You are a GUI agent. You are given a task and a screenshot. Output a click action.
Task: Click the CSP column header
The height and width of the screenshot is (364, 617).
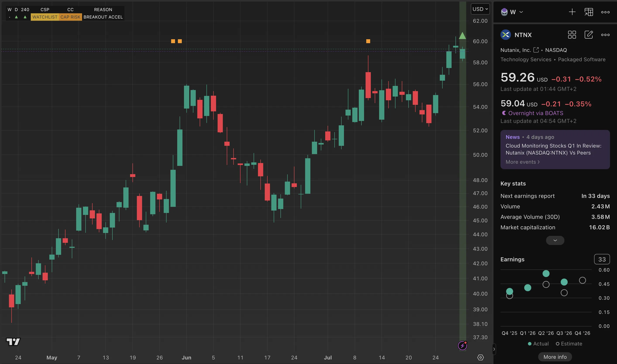45,10
